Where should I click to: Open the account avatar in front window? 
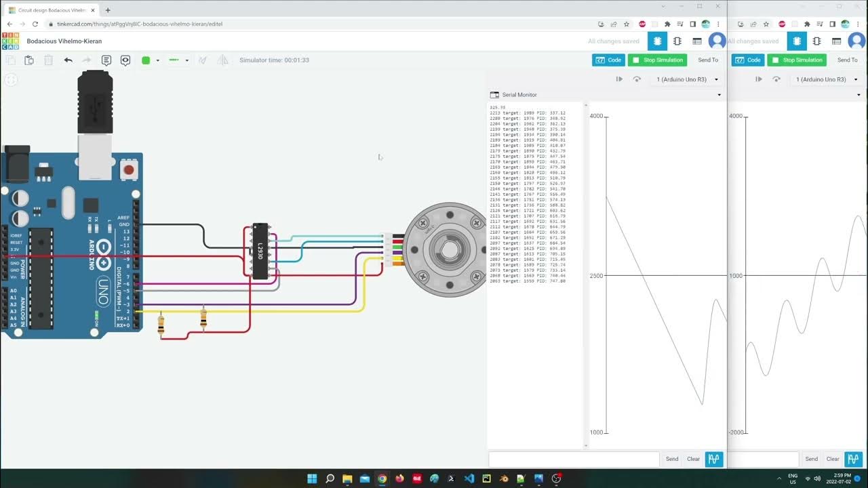point(717,41)
